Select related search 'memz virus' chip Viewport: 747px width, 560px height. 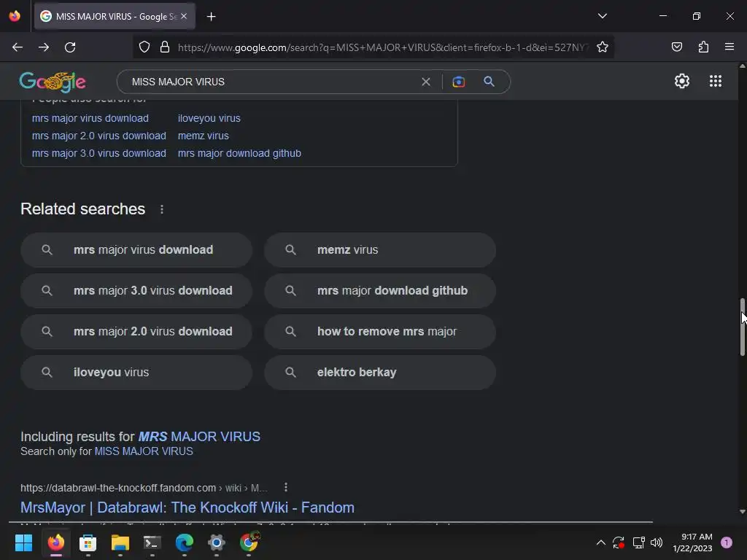tap(380, 250)
